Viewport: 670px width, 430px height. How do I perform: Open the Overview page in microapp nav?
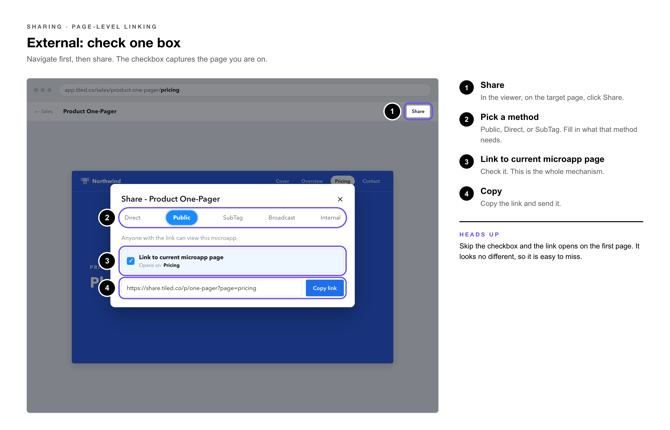click(312, 181)
